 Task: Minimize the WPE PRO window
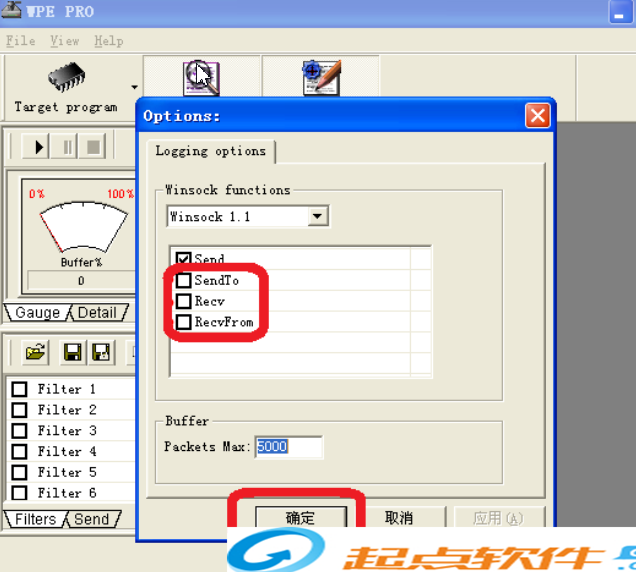coord(619,12)
